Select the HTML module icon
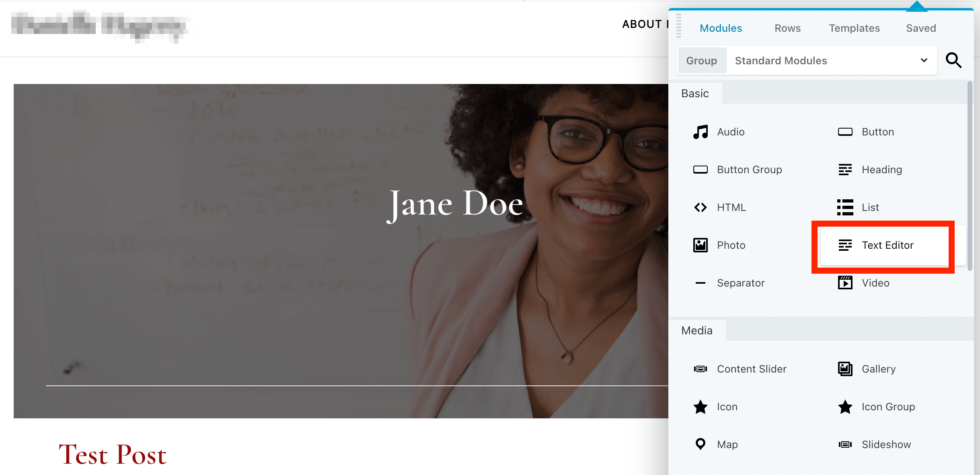Viewport: 980px width, 475px height. pyautogui.click(x=701, y=207)
